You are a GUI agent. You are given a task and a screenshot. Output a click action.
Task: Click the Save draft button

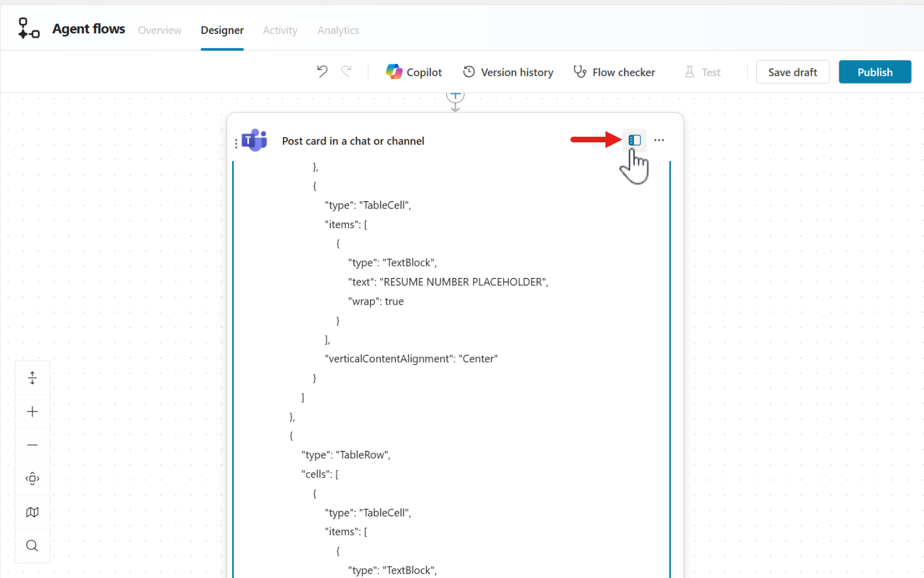tap(792, 72)
